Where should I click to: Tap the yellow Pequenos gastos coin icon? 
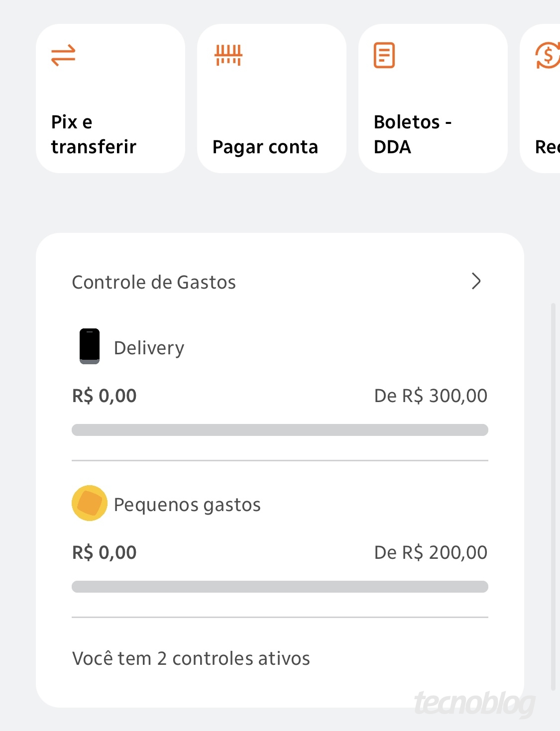point(90,503)
